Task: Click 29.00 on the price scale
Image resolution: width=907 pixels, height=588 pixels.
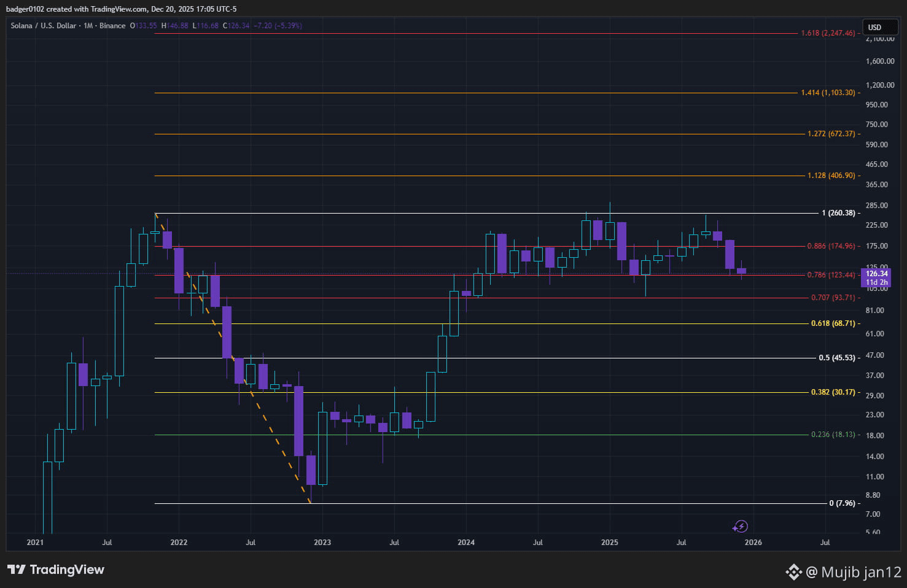Action: click(x=875, y=396)
